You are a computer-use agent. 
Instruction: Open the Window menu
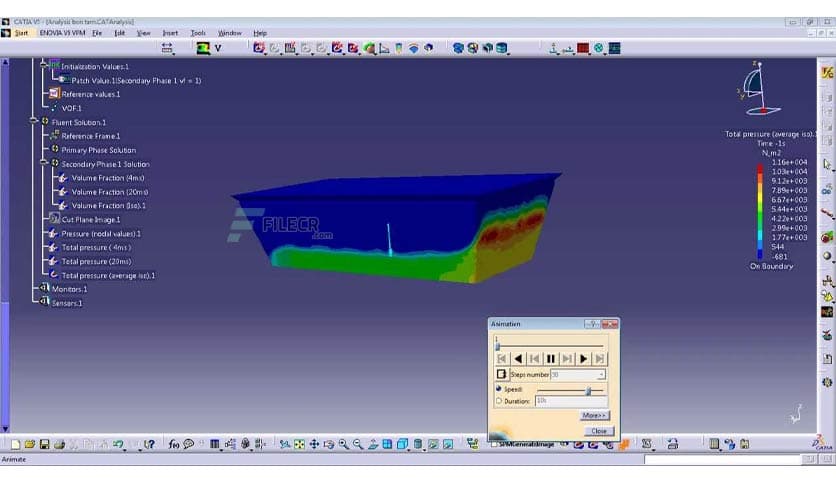pos(230,33)
